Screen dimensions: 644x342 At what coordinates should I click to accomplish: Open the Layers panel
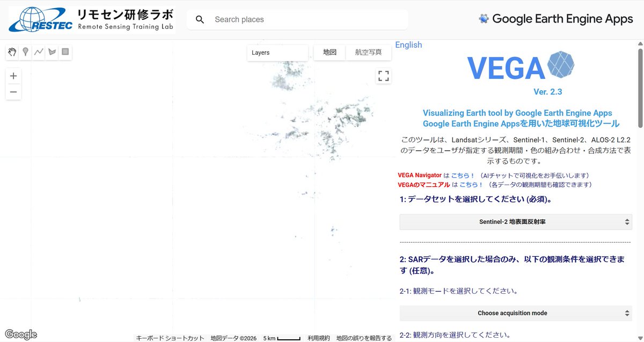tap(277, 53)
